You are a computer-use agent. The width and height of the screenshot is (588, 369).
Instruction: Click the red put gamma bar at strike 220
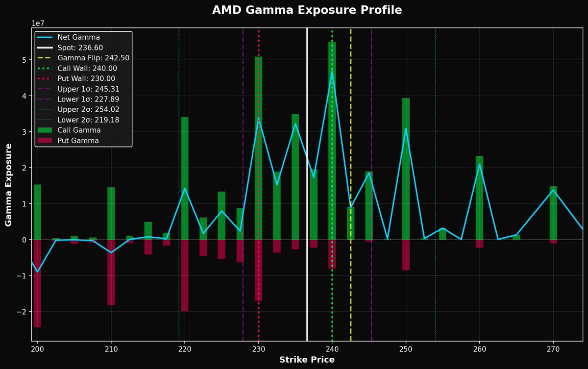click(185, 275)
